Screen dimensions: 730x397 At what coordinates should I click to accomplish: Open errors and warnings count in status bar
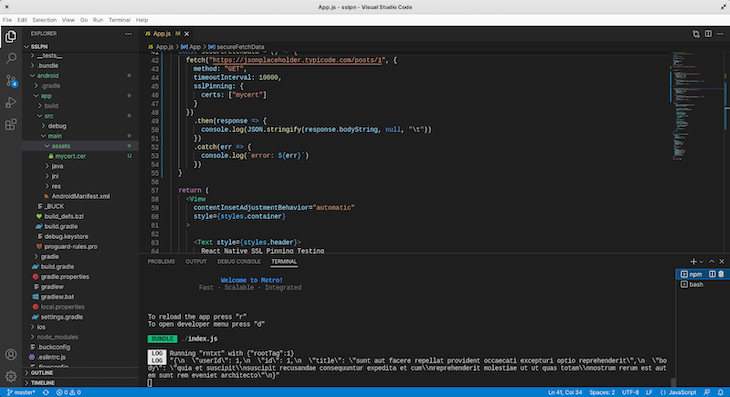pos(68,392)
